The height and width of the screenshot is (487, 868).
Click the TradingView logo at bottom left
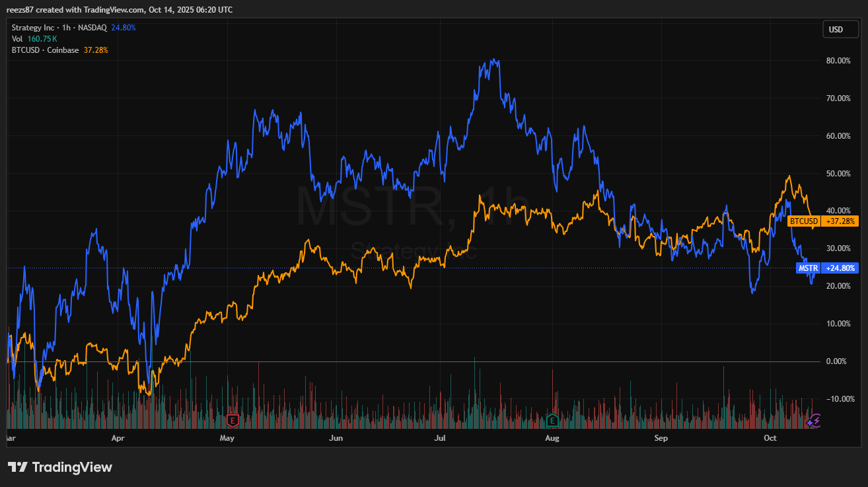tap(60, 467)
